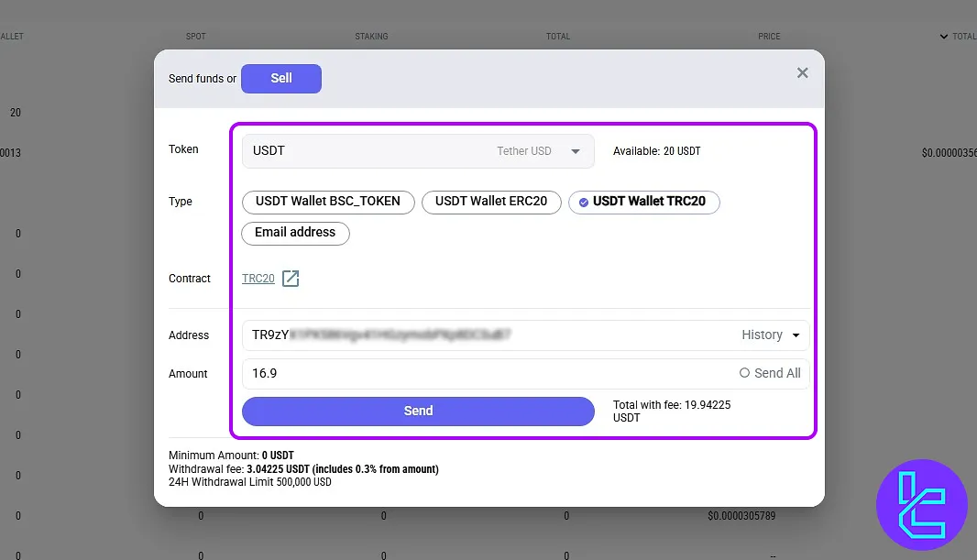Click the Send button
Viewport: 977px width, 560px height.
[x=418, y=412]
